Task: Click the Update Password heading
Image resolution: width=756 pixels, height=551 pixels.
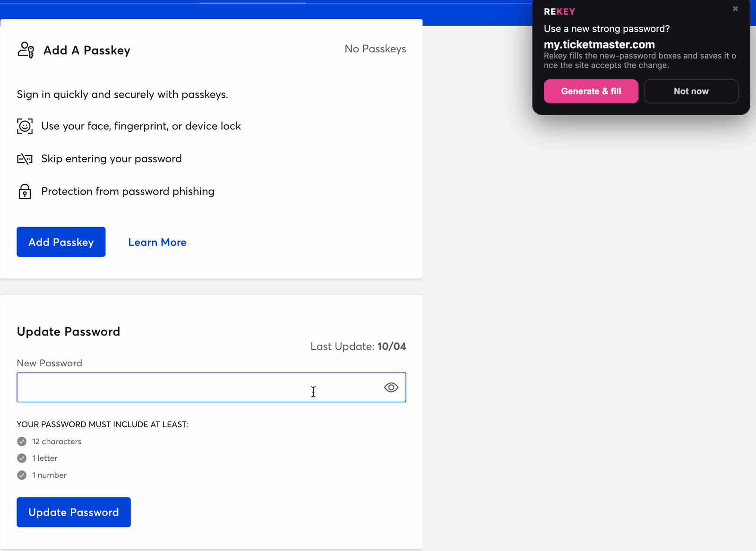Action: pos(69,331)
